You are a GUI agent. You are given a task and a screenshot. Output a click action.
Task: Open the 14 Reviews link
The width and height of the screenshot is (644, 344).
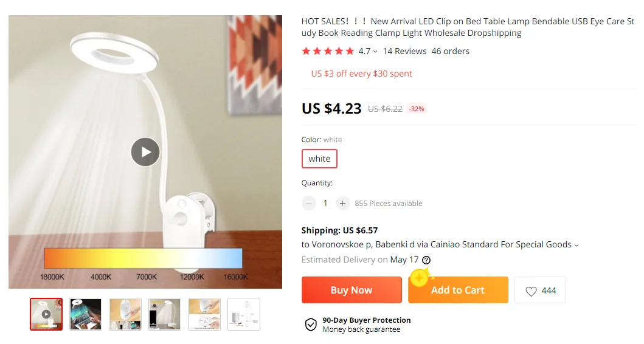(x=404, y=52)
